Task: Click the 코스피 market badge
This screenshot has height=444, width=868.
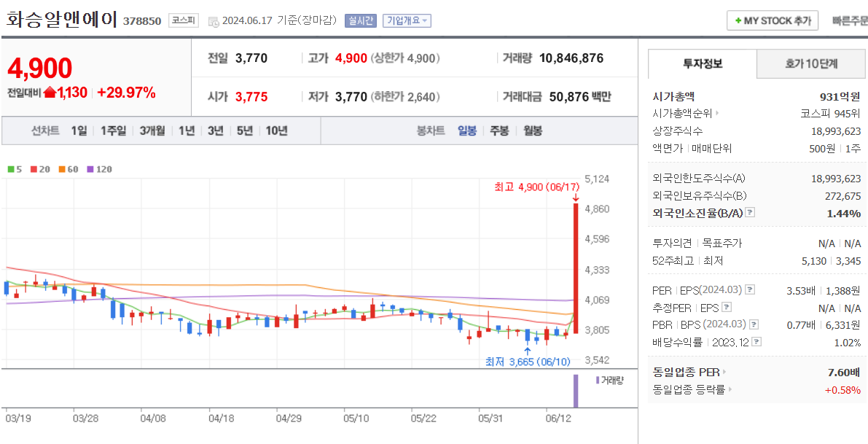Action: coord(183,21)
